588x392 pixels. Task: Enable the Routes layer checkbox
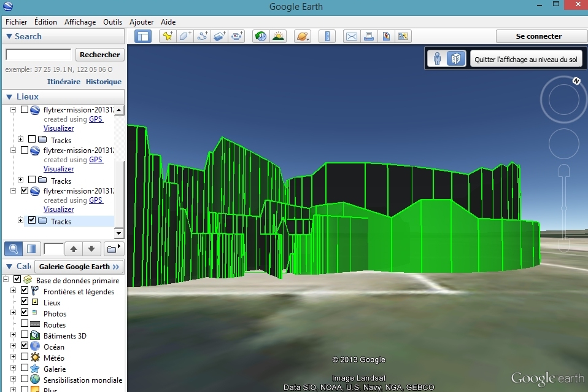[25, 323]
